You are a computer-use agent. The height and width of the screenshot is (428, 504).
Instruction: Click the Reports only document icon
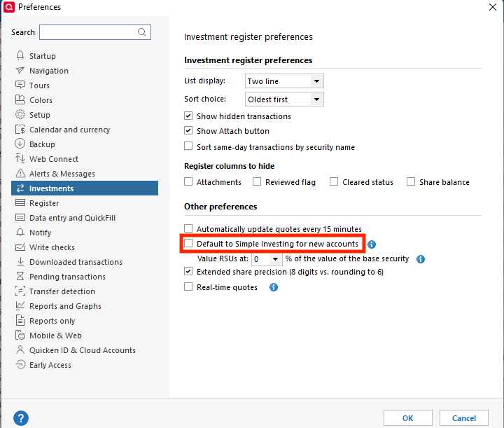tap(20, 320)
